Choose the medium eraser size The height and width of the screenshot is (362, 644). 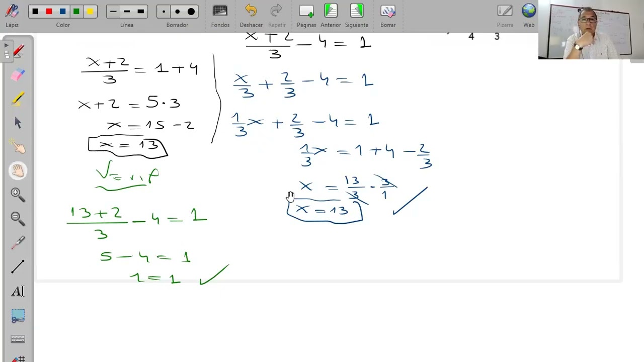pyautogui.click(x=178, y=12)
